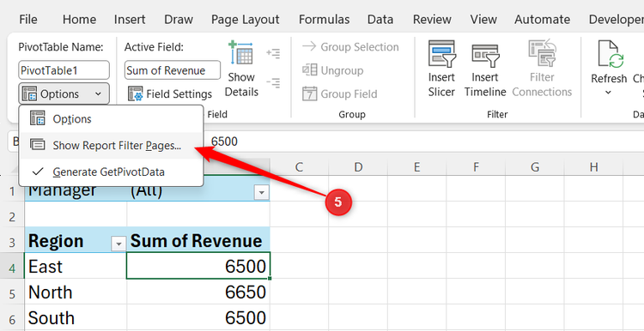
Task: Select the North row label cell
Action: pos(76,292)
